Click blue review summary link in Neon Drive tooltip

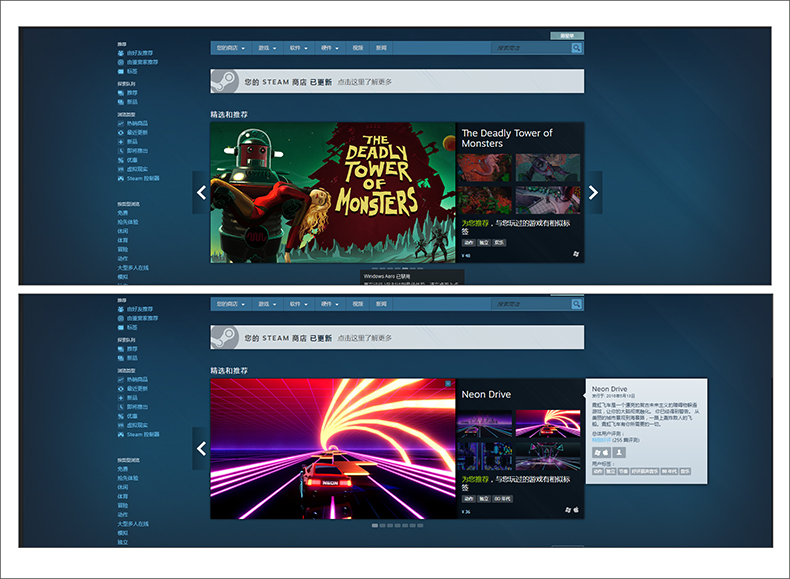tap(601, 440)
